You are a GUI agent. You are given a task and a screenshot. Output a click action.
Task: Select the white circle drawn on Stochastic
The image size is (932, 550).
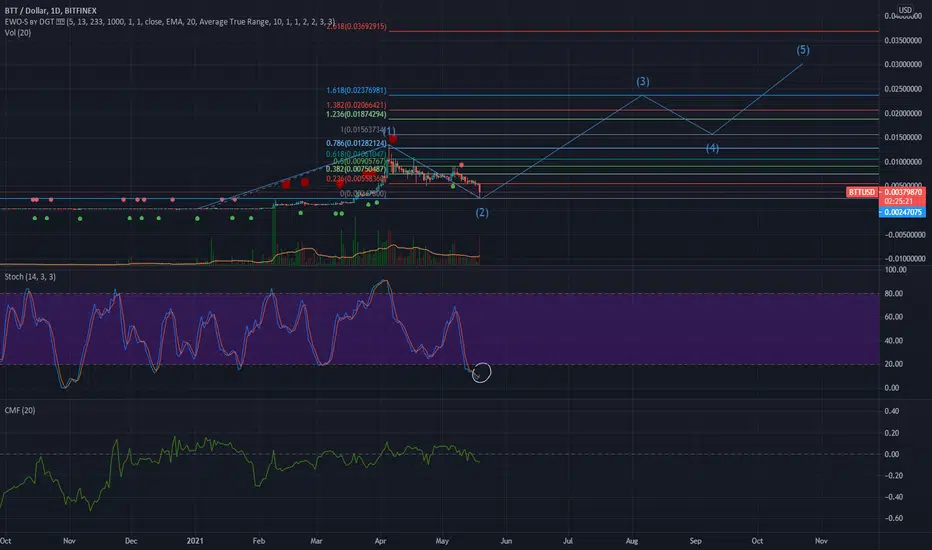pos(481,373)
